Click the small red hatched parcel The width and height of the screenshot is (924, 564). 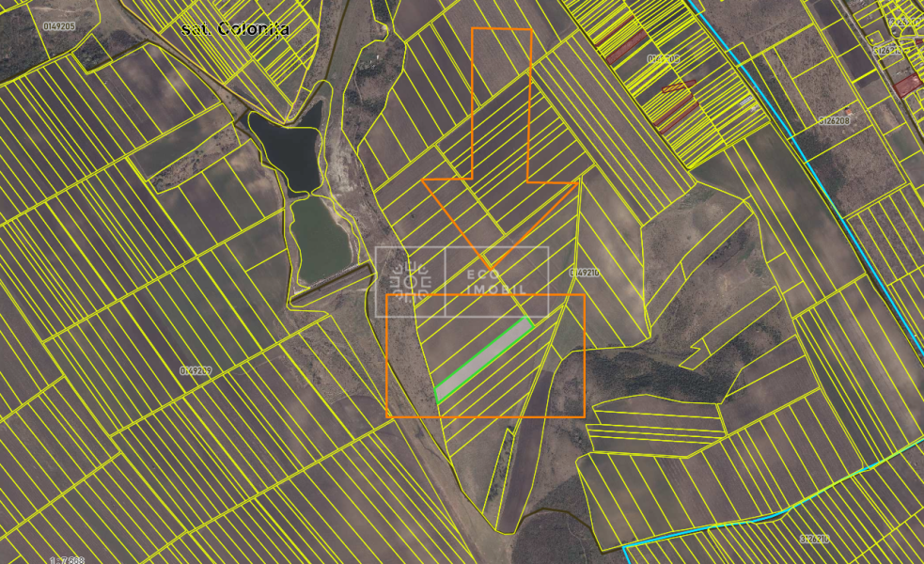coord(676,86)
